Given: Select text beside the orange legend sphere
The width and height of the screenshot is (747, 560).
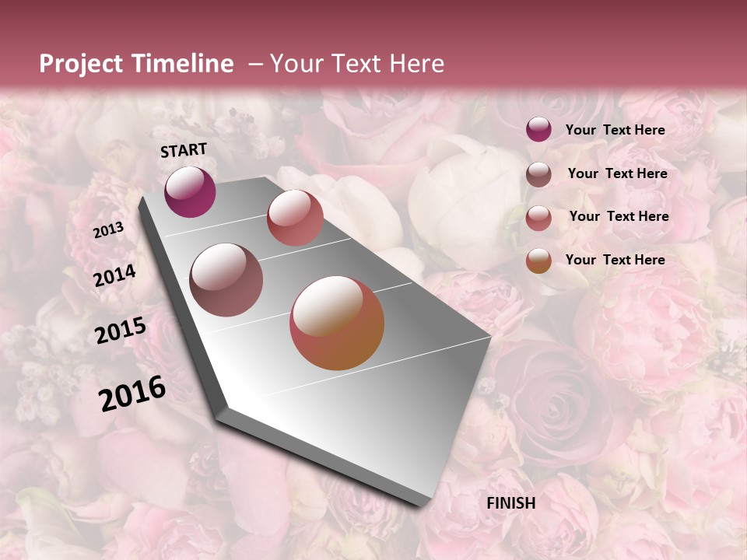Looking at the screenshot, I should tap(615, 260).
